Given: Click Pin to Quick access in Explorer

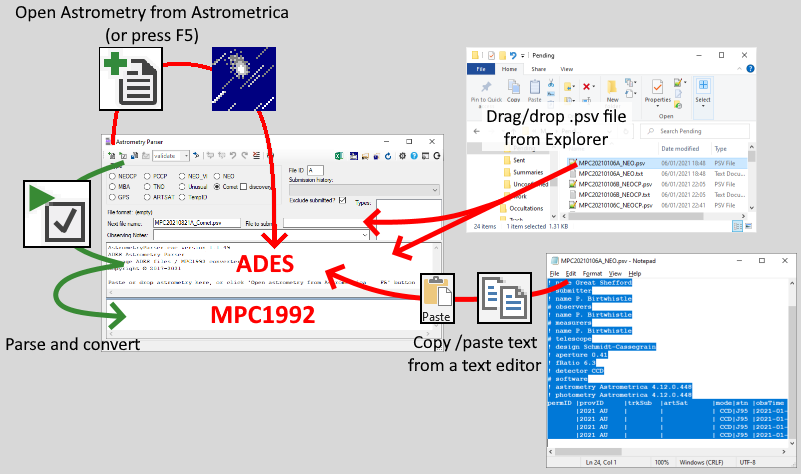Looking at the screenshot, I should tap(486, 92).
